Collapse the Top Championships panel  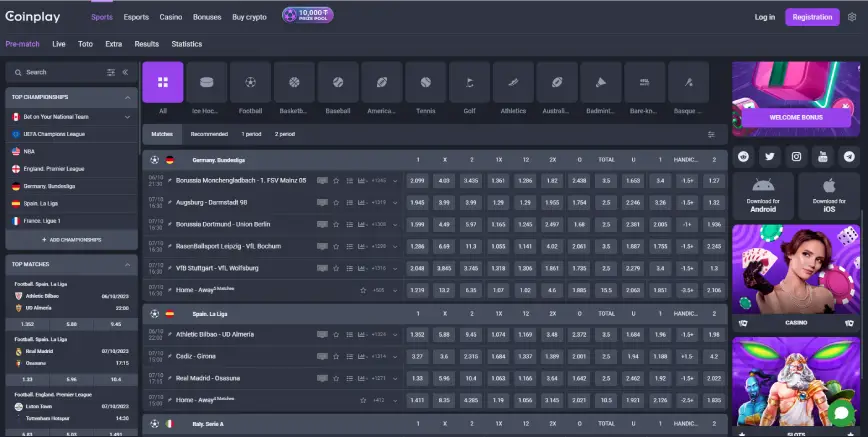[127, 97]
